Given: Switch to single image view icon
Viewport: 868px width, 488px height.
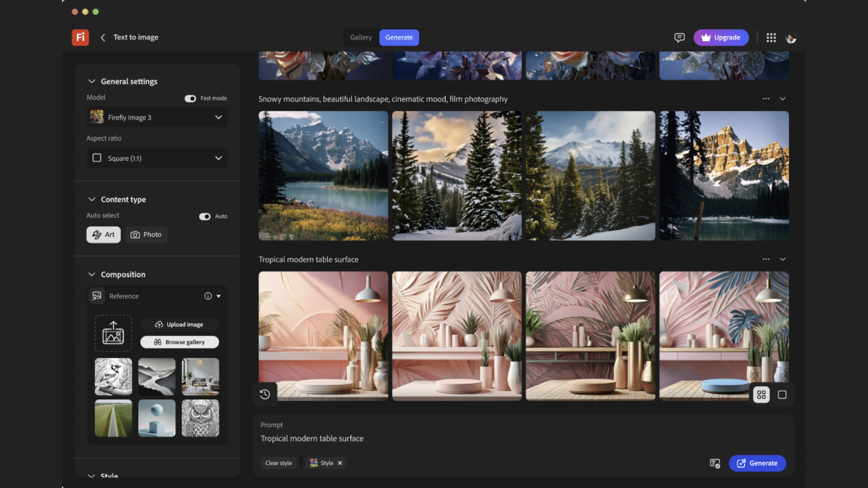Looking at the screenshot, I should click(782, 395).
